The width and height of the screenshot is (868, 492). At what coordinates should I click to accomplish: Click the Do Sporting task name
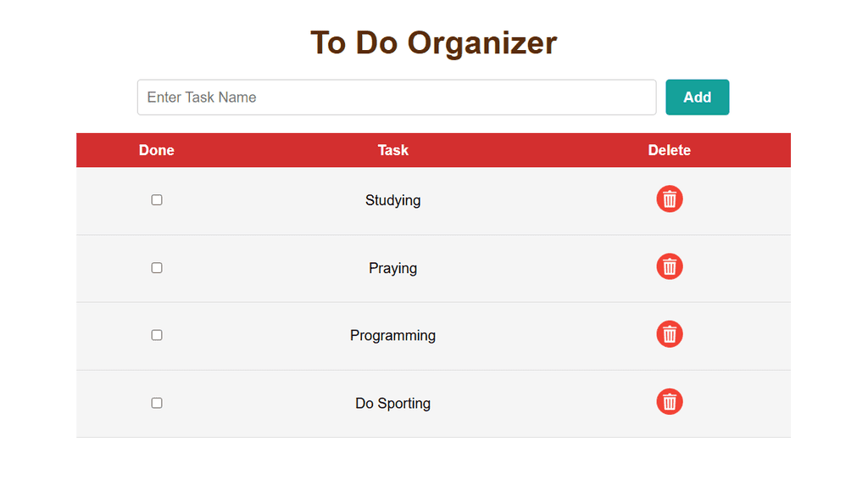pos(393,403)
